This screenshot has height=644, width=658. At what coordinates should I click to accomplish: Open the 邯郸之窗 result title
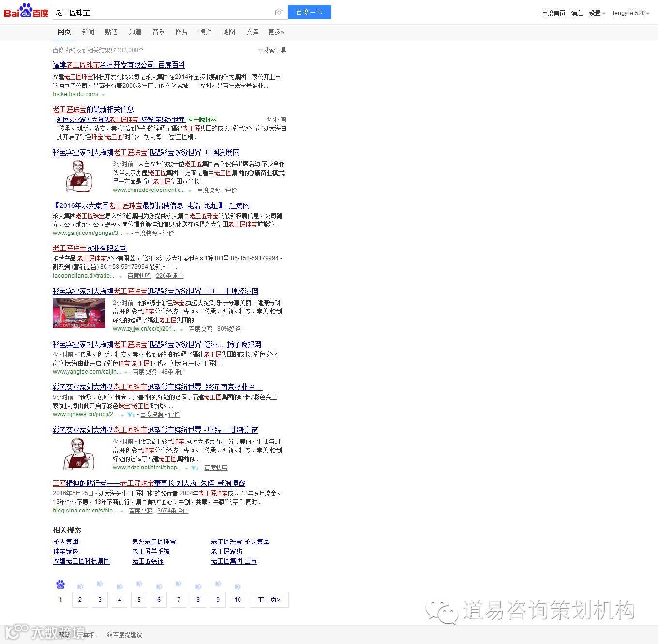coord(155,430)
